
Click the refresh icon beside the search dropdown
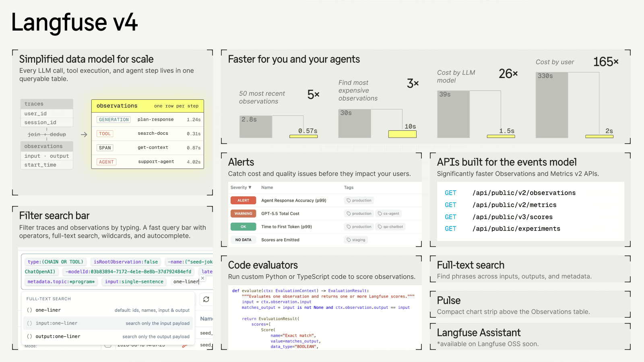click(x=206, y=299)
